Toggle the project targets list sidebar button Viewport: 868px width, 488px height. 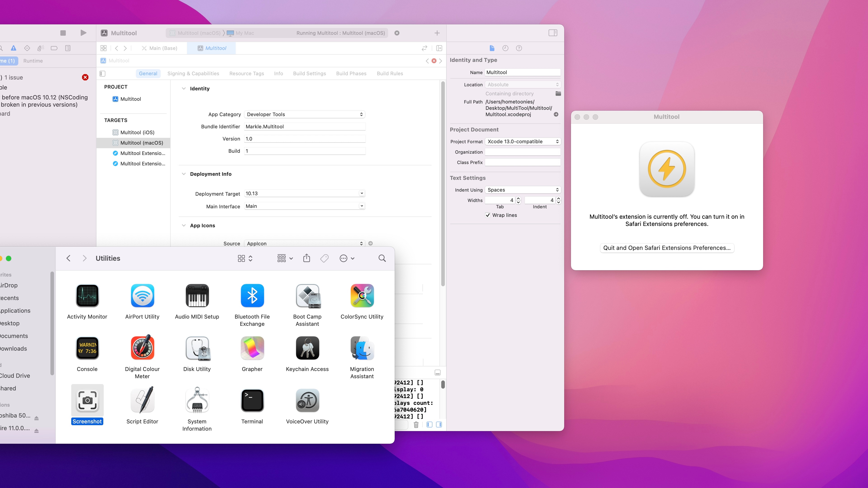(x=103, y=73)
